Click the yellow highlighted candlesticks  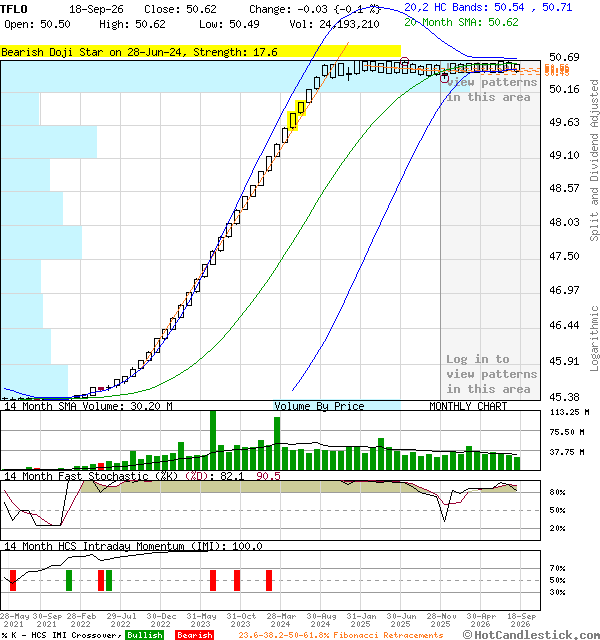[x=296, y=115]
